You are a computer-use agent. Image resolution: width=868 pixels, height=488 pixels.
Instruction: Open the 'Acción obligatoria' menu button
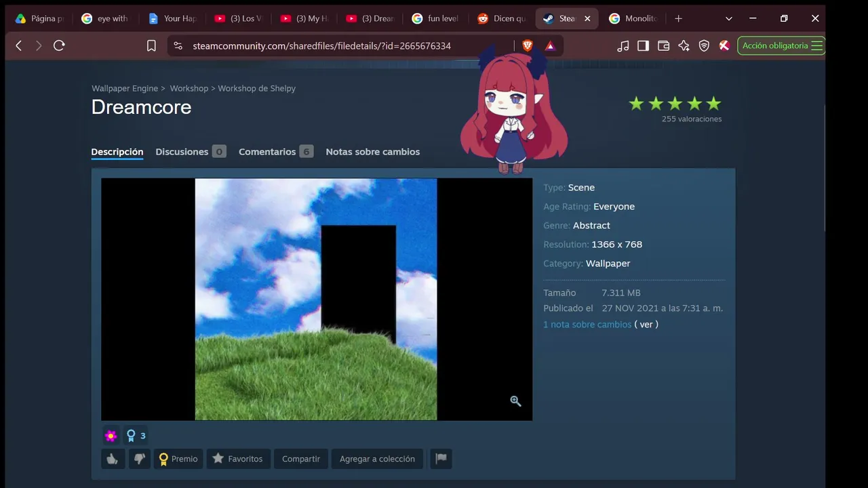click(x=781, y=45)
